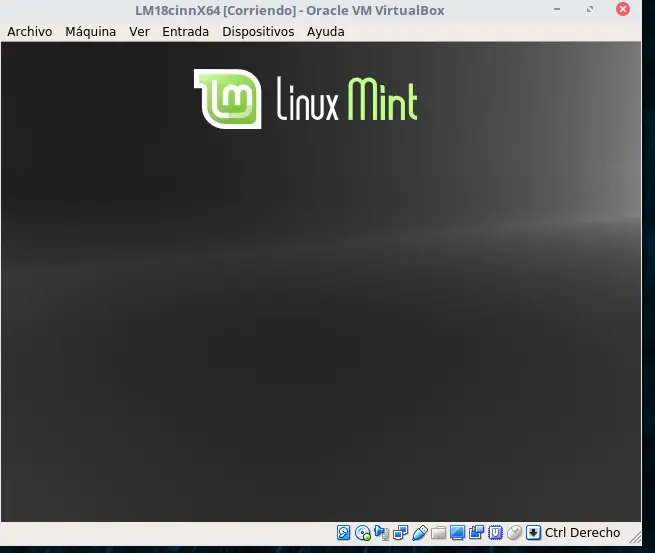Click the audio status indicator icon
The width and height of the screenshot is (655, 553).
click(382, 533)
